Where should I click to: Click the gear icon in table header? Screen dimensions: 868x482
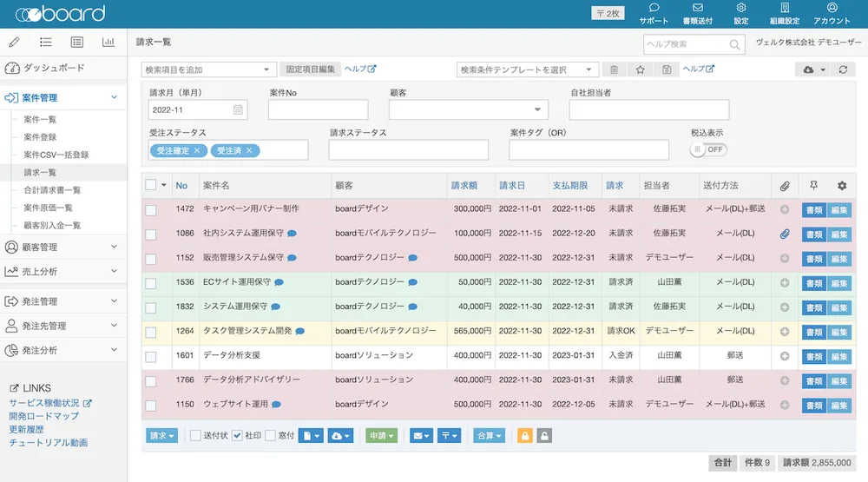coord(841,185)
